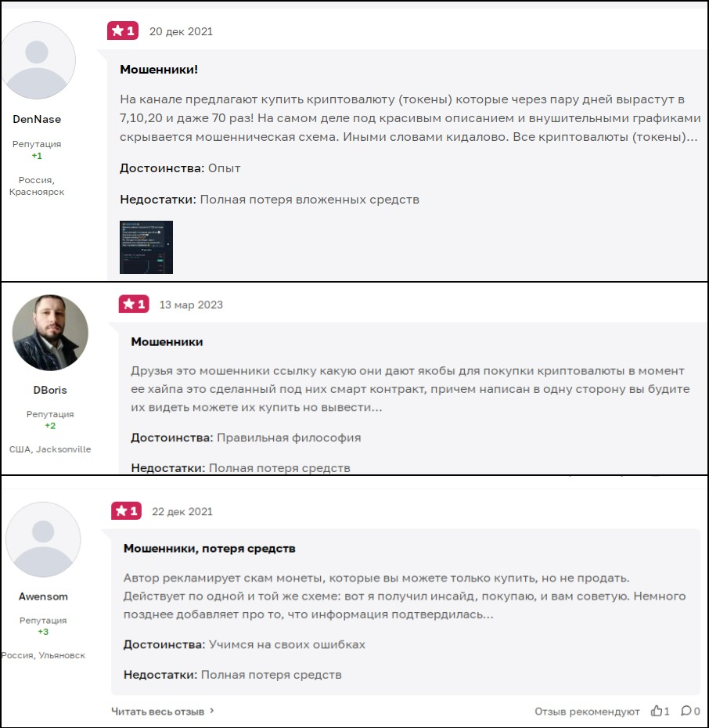This screenshot has height=728, width=709.
Task: Click the one-star rating badge on DenNase's review
Action: tap(123, 31)
